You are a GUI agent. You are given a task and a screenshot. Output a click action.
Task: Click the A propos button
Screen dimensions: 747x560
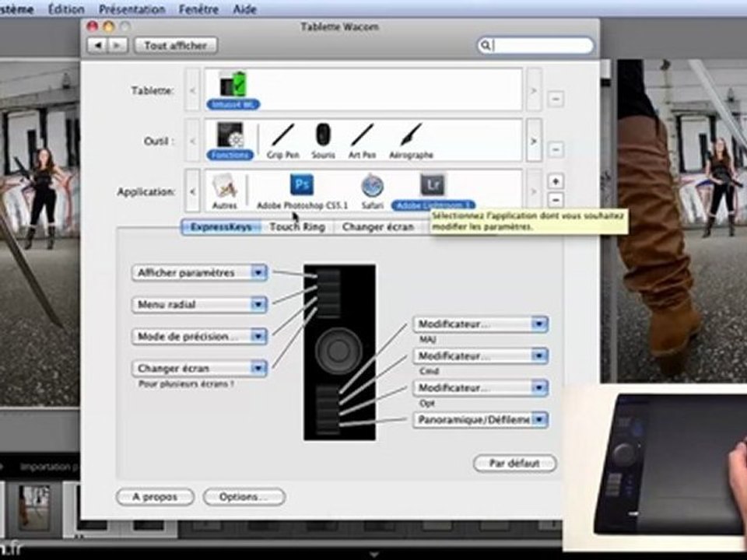coord(155,497)
